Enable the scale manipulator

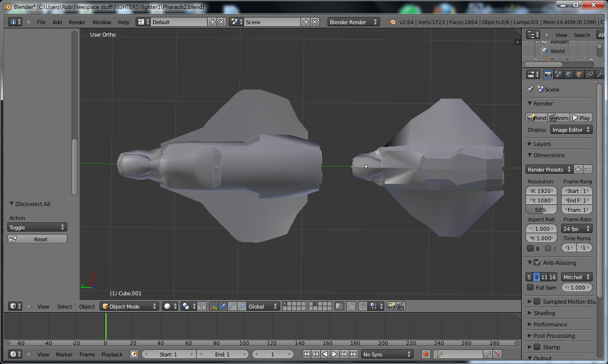(x=242, y=307)
